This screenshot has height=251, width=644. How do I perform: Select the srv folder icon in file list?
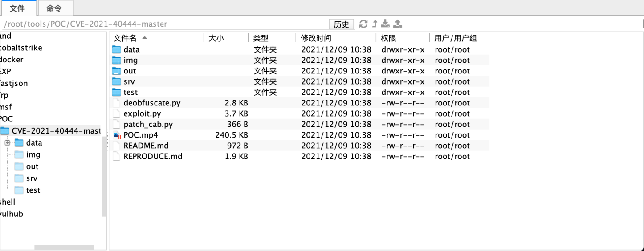(116, 81)
